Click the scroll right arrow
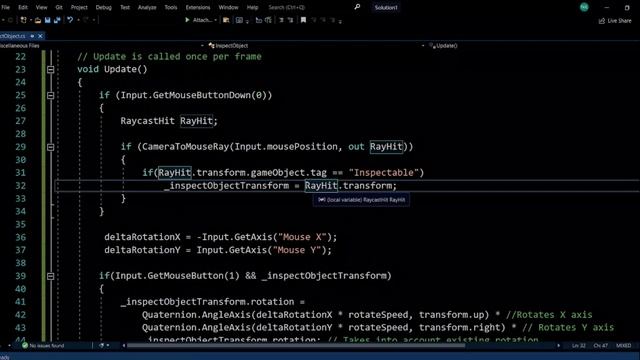Image resolution: width=640 pixels, height=360 pixels. click(x=558, y=346)
